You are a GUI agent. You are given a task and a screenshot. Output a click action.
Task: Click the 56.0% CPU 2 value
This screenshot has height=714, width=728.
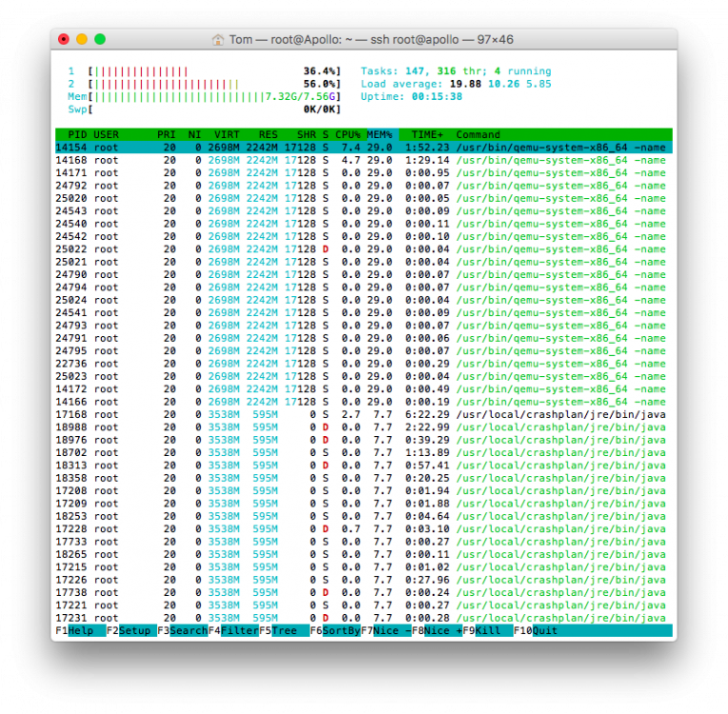coord(320,84)
